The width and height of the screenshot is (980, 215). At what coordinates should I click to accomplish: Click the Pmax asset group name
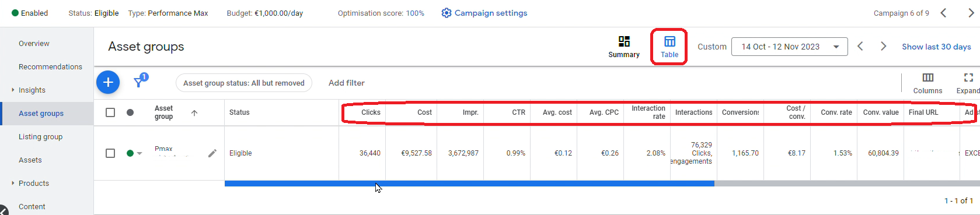[163, 149]
